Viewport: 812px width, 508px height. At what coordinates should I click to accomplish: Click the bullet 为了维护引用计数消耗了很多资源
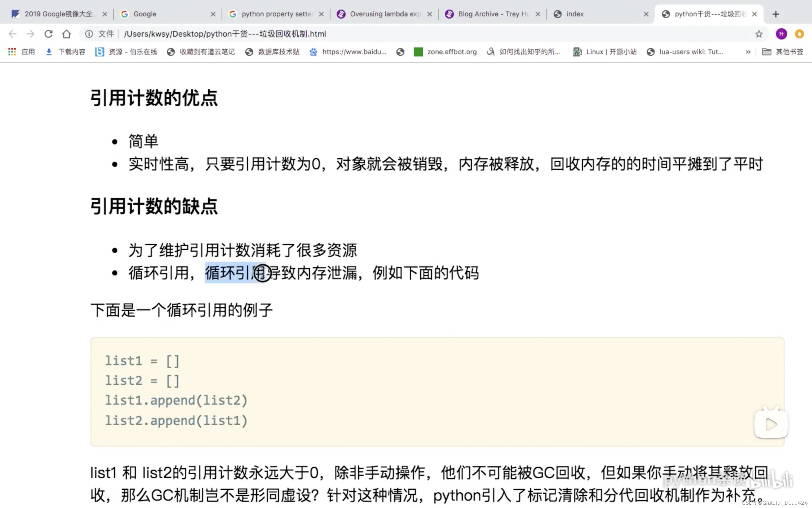[242, 250]
